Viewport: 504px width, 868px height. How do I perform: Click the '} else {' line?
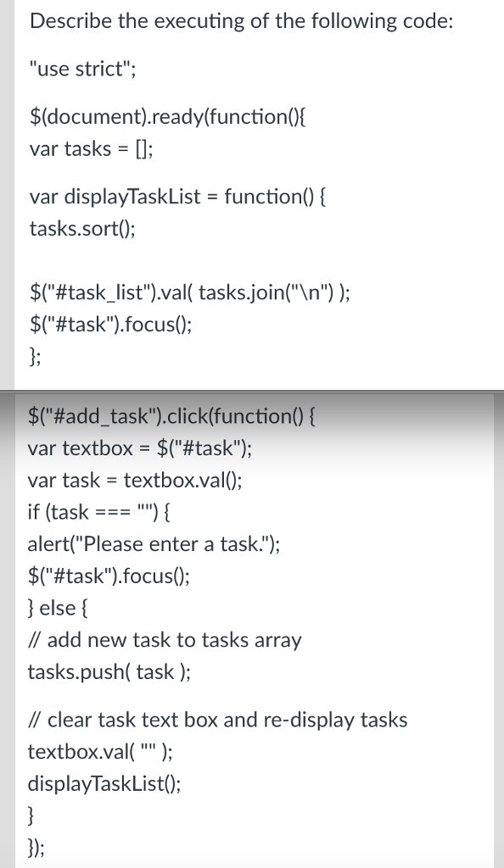point(58,608)
